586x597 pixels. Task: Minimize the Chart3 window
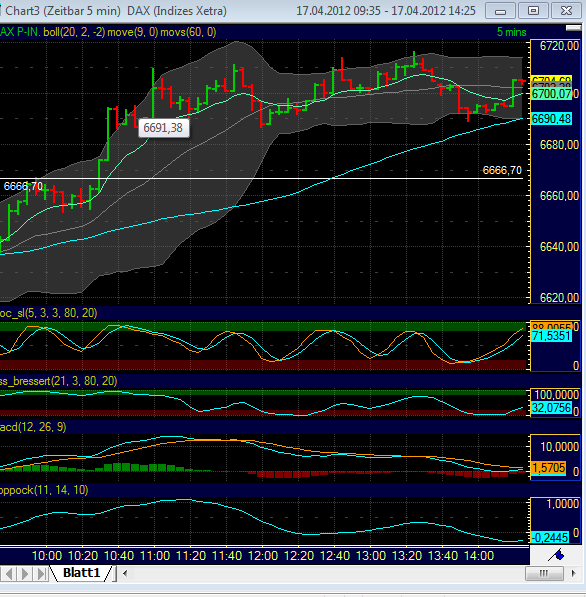pos(500,11)
